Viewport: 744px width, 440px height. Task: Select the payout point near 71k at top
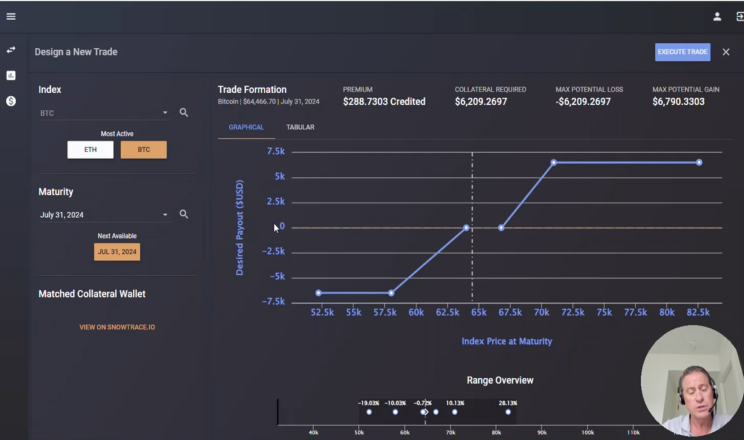[x=553, y=162]
